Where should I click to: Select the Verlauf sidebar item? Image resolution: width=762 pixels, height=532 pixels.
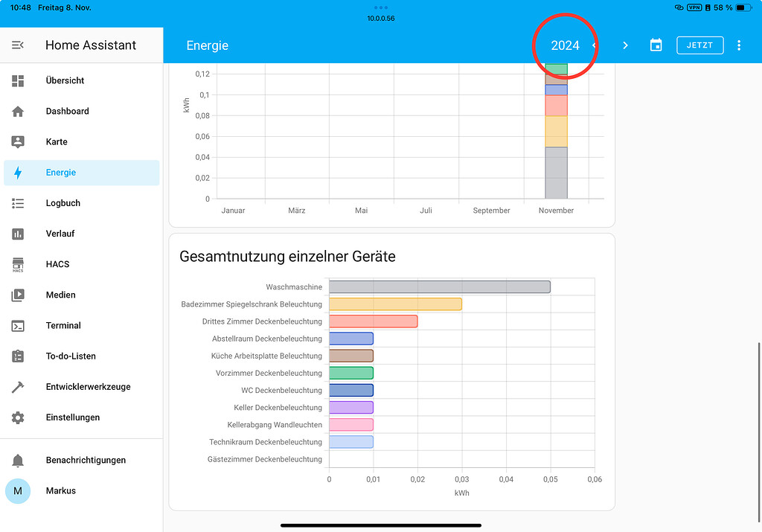click(x=82, y=234)
